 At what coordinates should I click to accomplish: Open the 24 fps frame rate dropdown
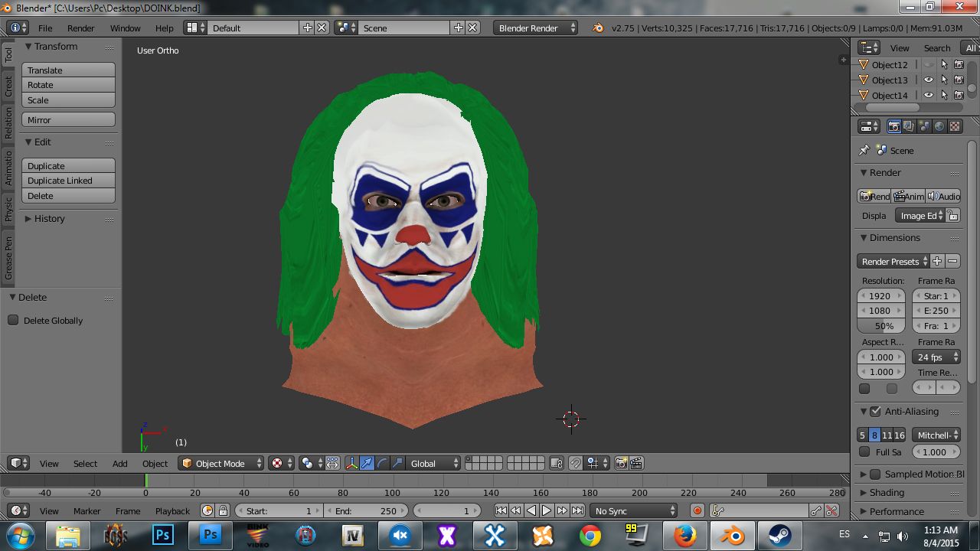[936, 357]
